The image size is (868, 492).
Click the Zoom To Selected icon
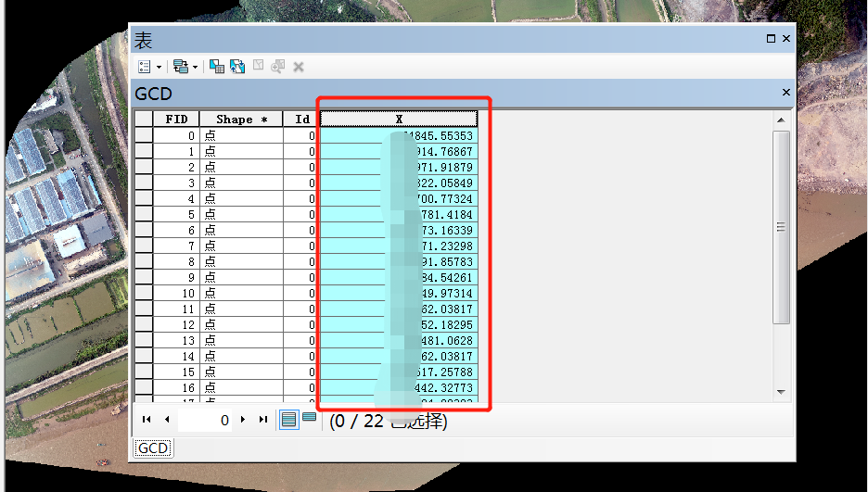tap(278, 67)
